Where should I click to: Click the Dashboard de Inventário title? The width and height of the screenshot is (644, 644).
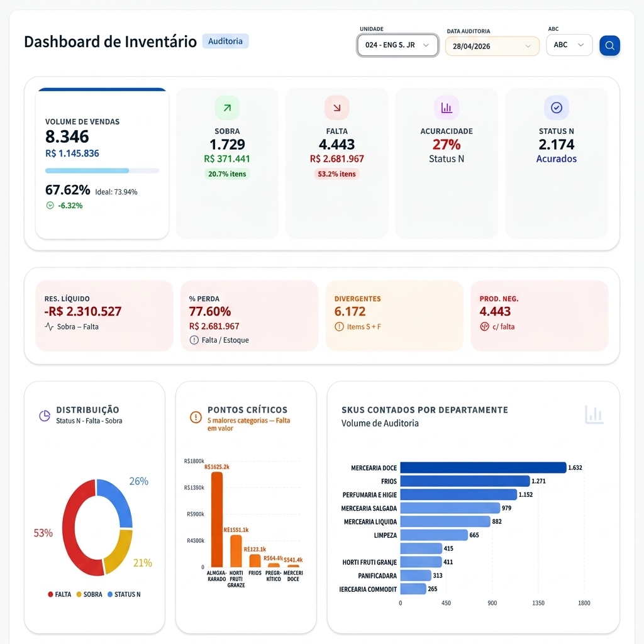(111, 42)
